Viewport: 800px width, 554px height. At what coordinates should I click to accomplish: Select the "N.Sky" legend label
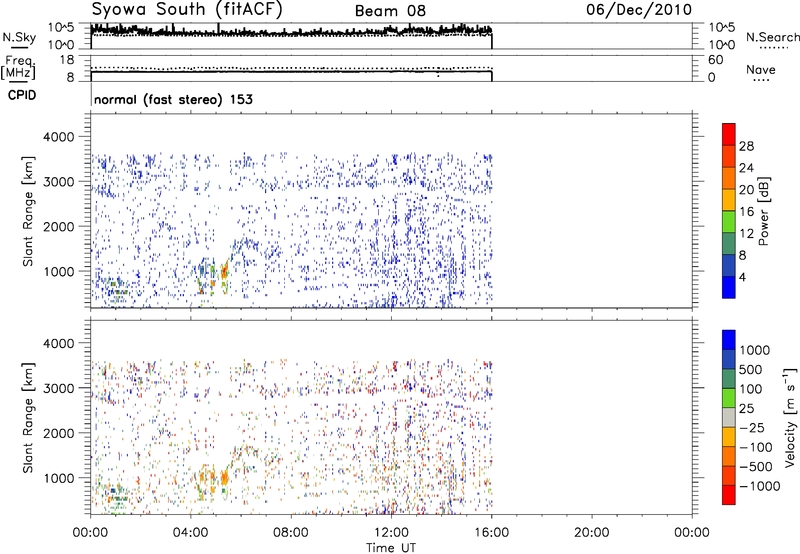19,37
